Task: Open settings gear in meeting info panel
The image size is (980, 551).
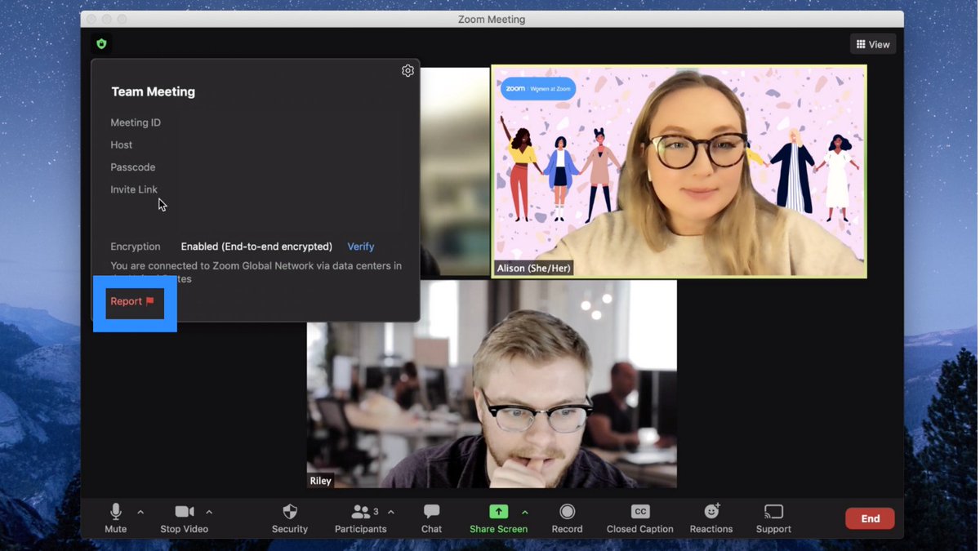Action: (x=408, y=71)
